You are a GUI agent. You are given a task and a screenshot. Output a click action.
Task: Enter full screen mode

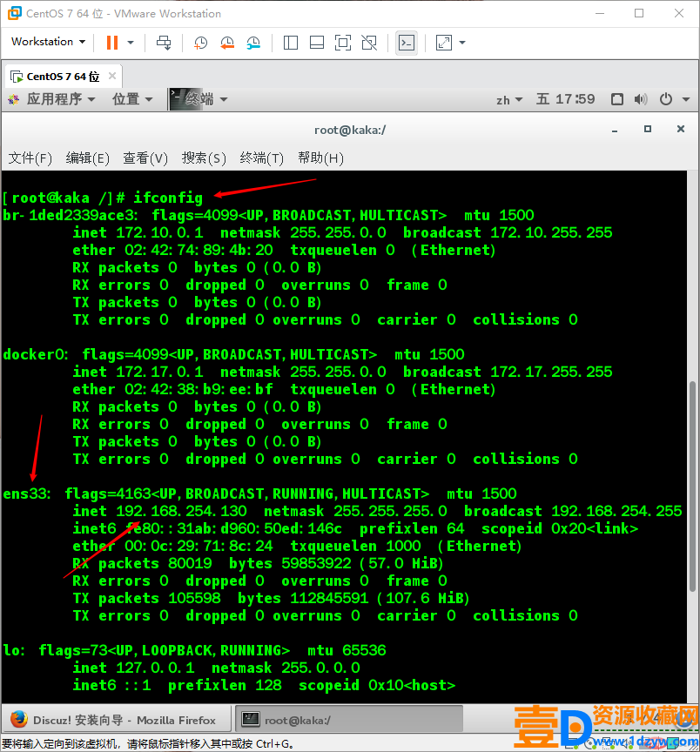[342, 43]
